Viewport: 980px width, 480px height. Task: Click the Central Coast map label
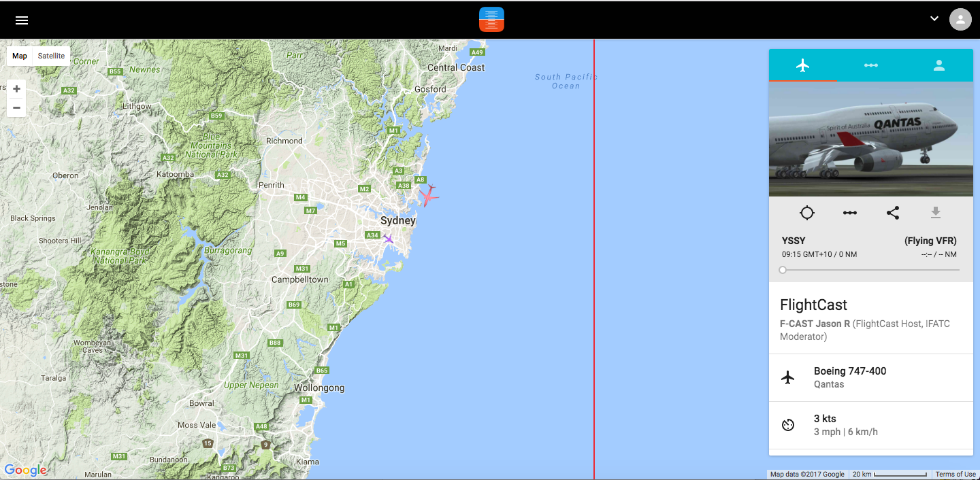click(x=456, y=67)
